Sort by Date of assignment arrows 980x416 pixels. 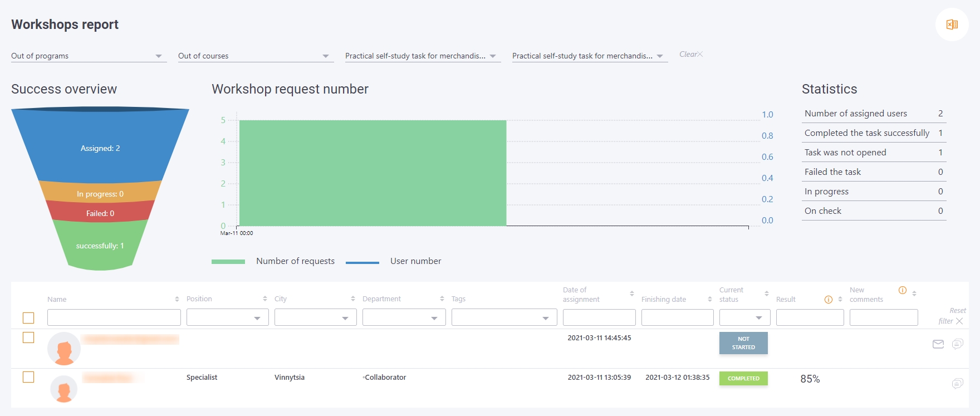pos(632,293)
